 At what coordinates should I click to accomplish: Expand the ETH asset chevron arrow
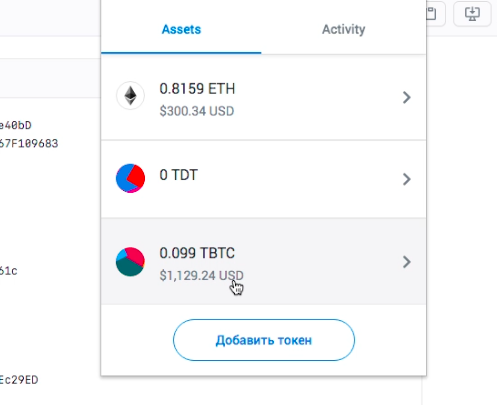pyautogui.click(x=406, y=97)
